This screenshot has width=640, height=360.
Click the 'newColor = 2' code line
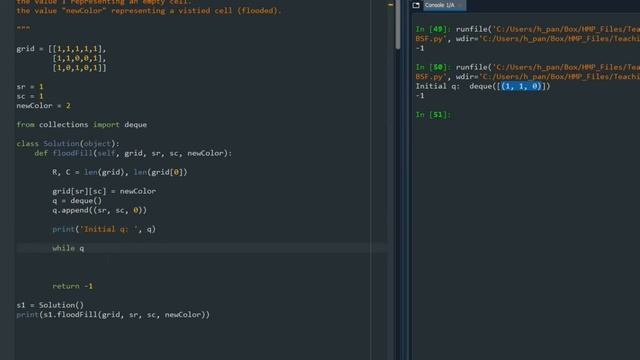point(43,106)
